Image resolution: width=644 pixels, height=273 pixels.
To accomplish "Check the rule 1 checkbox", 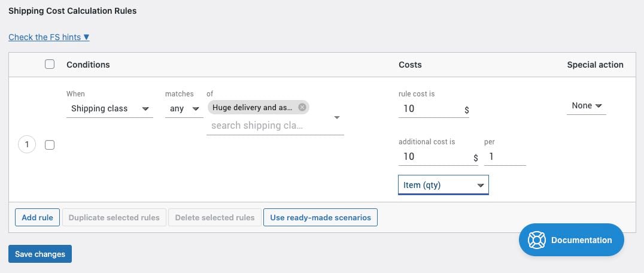I will click(x=50, y=144).
